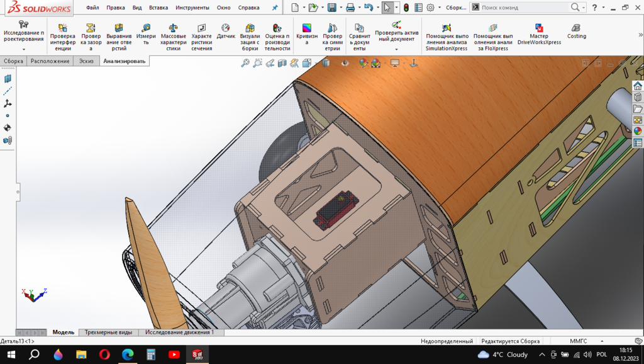Click the Sensor tool (Датчик)
The image size is (644, 364).
(x=226, y=32)
